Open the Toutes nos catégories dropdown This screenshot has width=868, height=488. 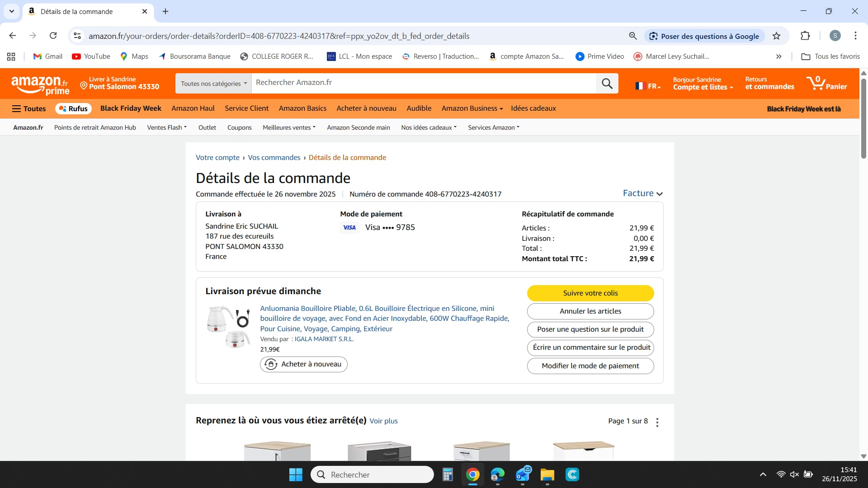[213, 84]
